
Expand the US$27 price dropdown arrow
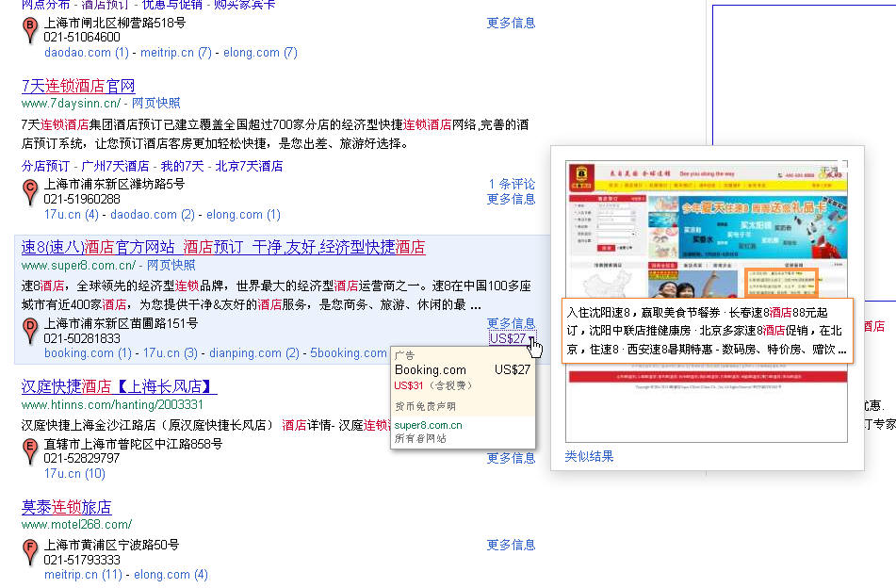click(x=531, y=339)
